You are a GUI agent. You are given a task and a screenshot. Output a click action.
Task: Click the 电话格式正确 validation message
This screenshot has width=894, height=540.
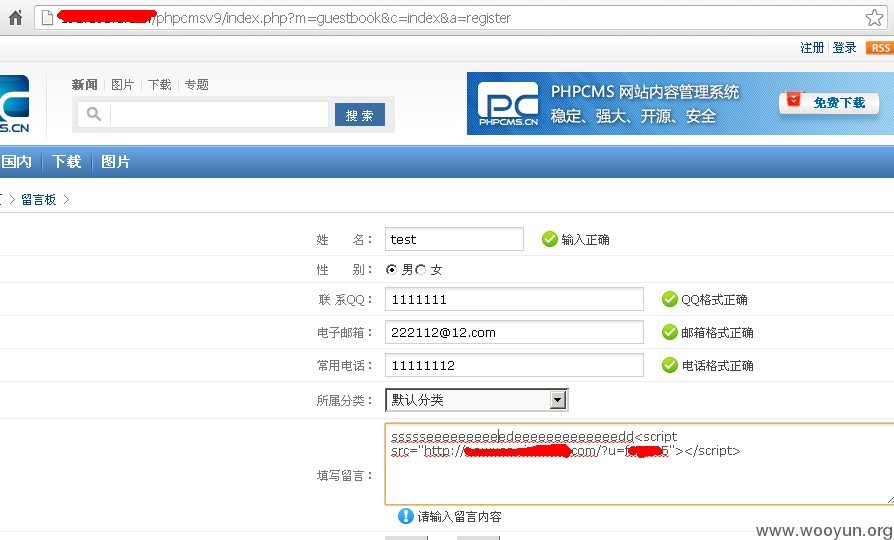point(717,366)
